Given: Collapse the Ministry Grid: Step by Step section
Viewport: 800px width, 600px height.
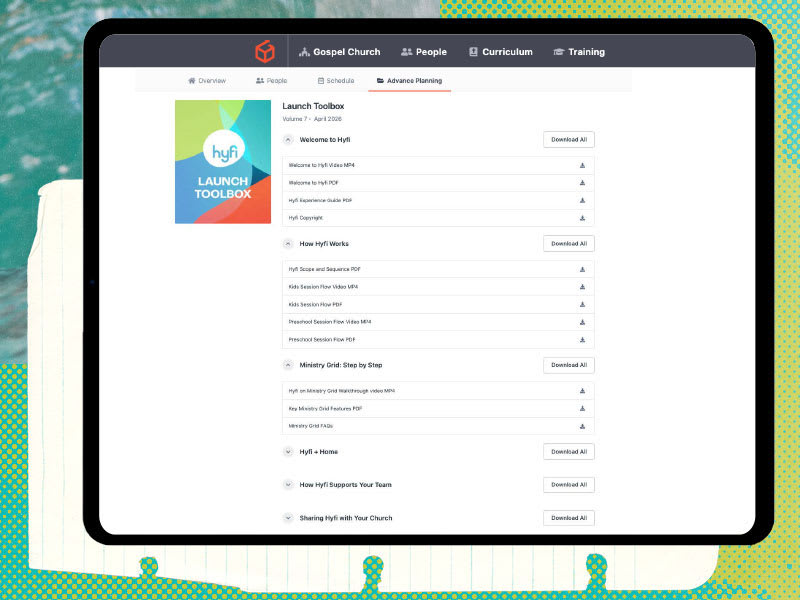Looking at the screenshot, I should [288, 365].
